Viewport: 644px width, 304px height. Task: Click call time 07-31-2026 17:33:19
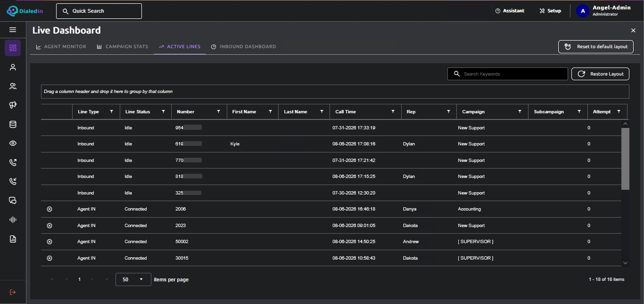pos(354,128)
